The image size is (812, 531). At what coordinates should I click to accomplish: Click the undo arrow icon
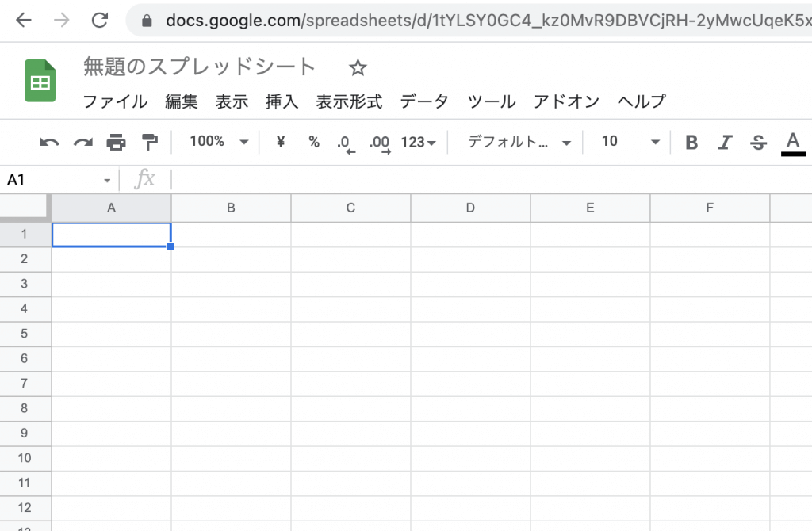[x=49, y=143]
